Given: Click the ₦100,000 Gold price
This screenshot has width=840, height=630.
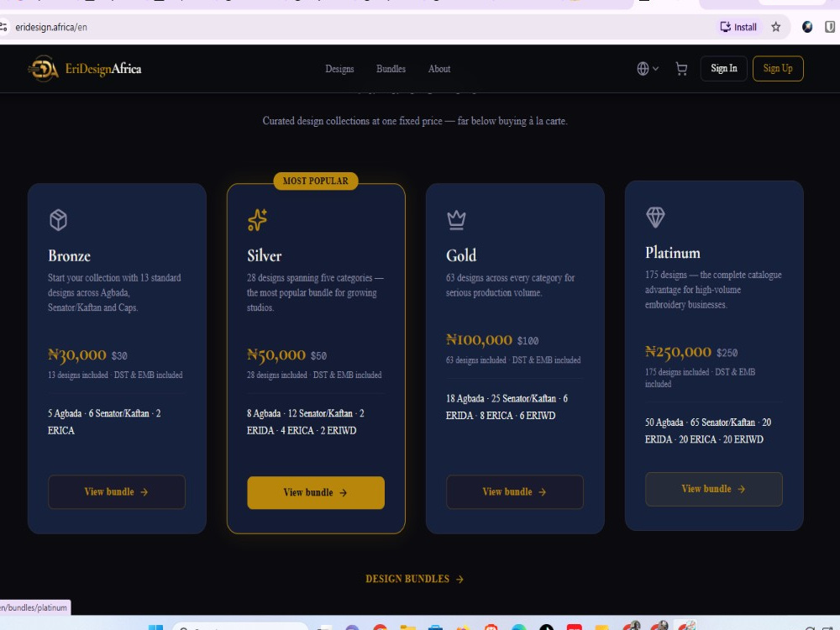Looking at the screenshot, I should click(x=480, y=340).
